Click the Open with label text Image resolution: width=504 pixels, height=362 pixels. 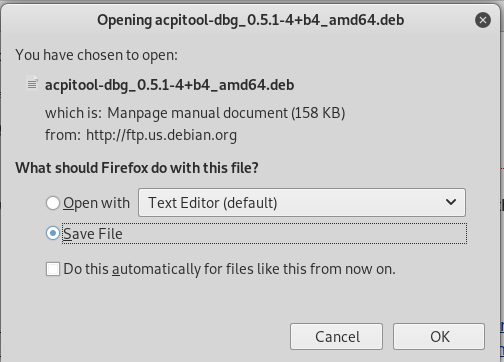pos(96,203)
